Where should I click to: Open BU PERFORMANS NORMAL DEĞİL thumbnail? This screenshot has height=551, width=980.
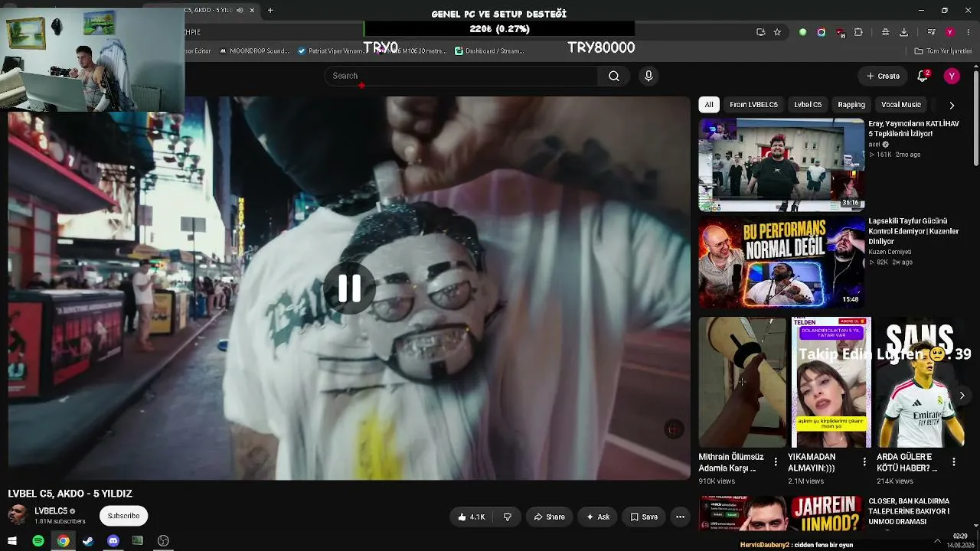782,262
